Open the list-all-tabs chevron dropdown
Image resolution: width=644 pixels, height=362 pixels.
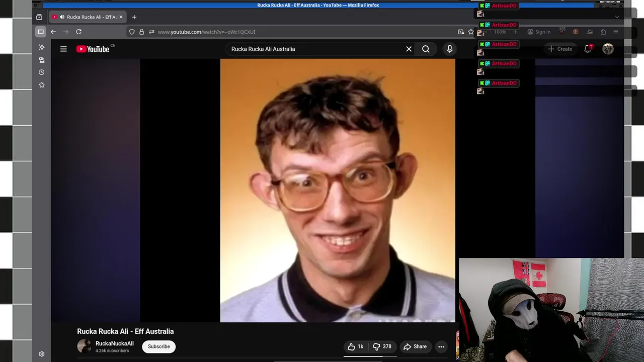pos(617,17)
